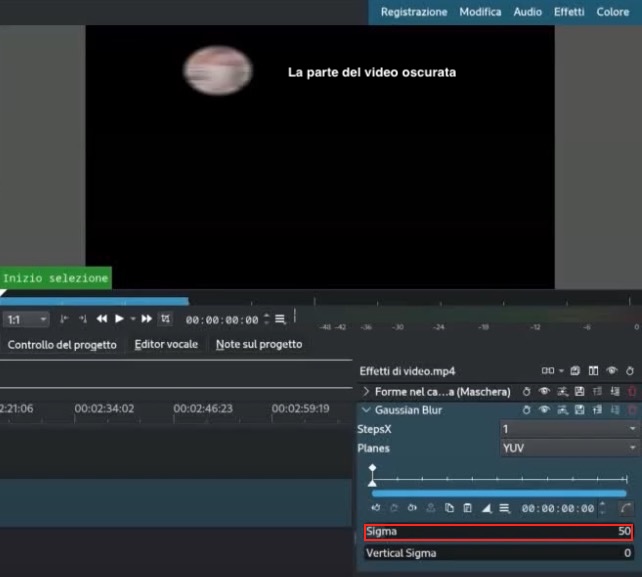Open presets for the Maschera effect

tap(562, 392)
